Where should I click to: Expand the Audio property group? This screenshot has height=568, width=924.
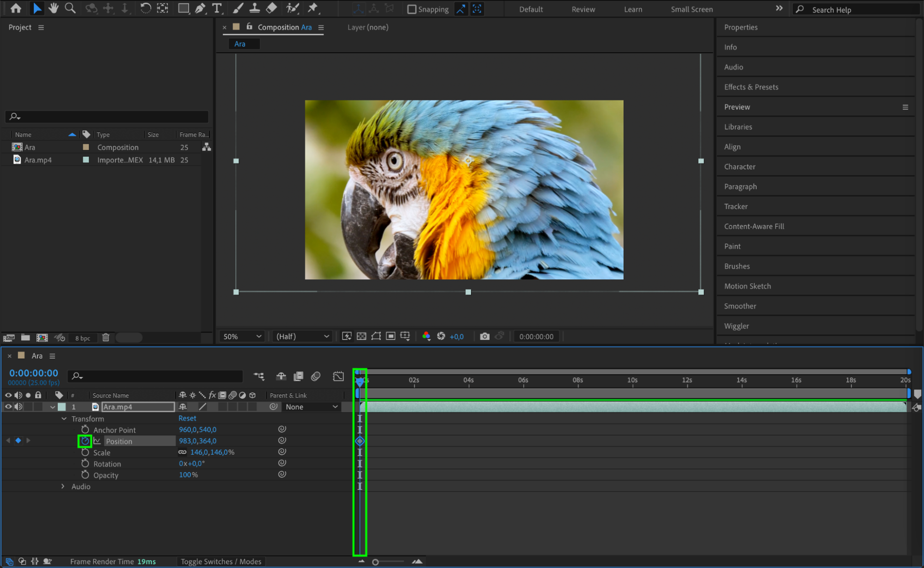coord(63,486)
